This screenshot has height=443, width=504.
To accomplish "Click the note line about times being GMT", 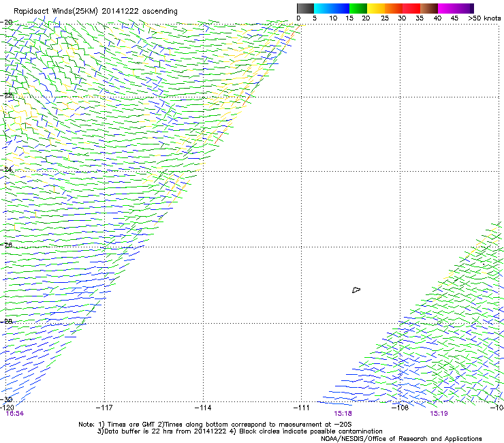I will pos(215,425).
